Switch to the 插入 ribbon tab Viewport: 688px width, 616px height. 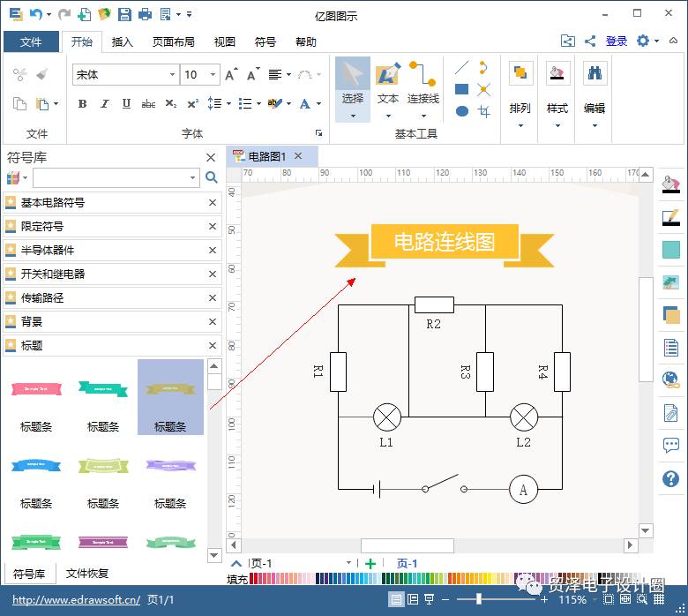[122, 42]
